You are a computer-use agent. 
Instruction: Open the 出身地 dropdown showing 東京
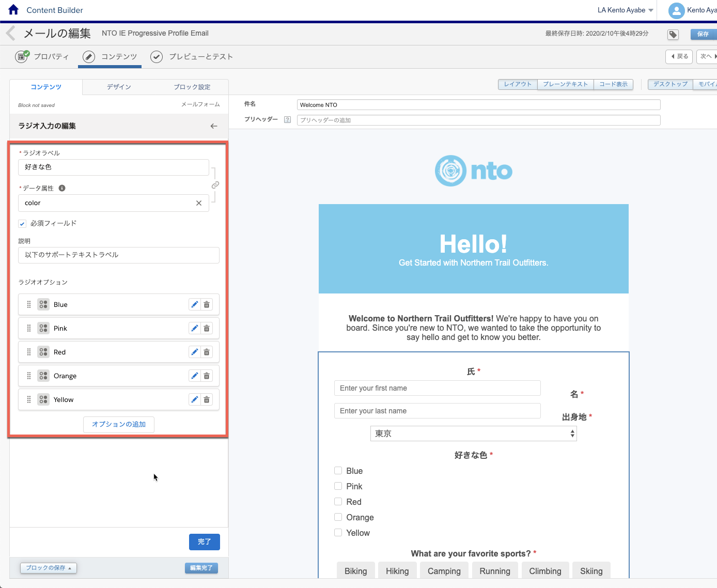(x=474, y=434)
